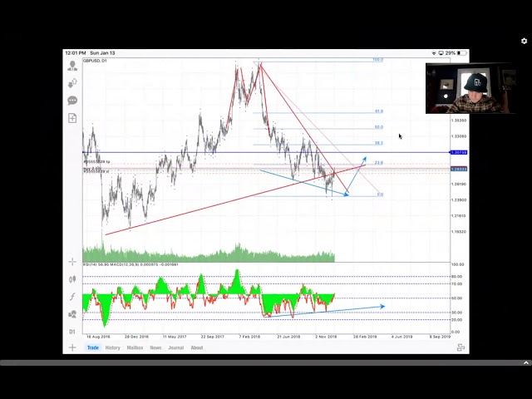This screenshot has width=532, height=399.
Task: Open the News tab
Action: tap(155, 347)
